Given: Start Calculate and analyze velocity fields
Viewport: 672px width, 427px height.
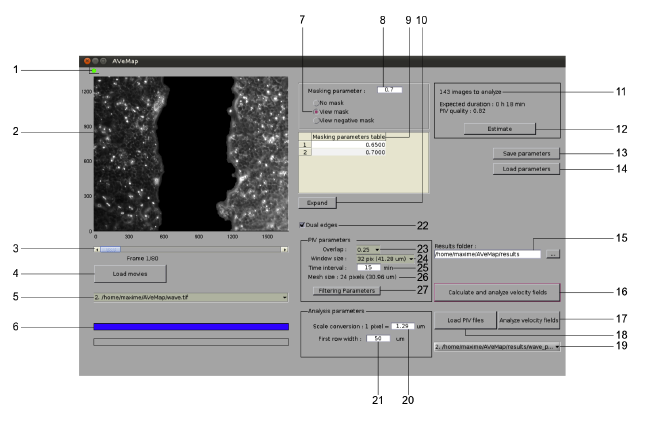Looking at the screenshot, I should pyautogui.click(x=497, y=291).
